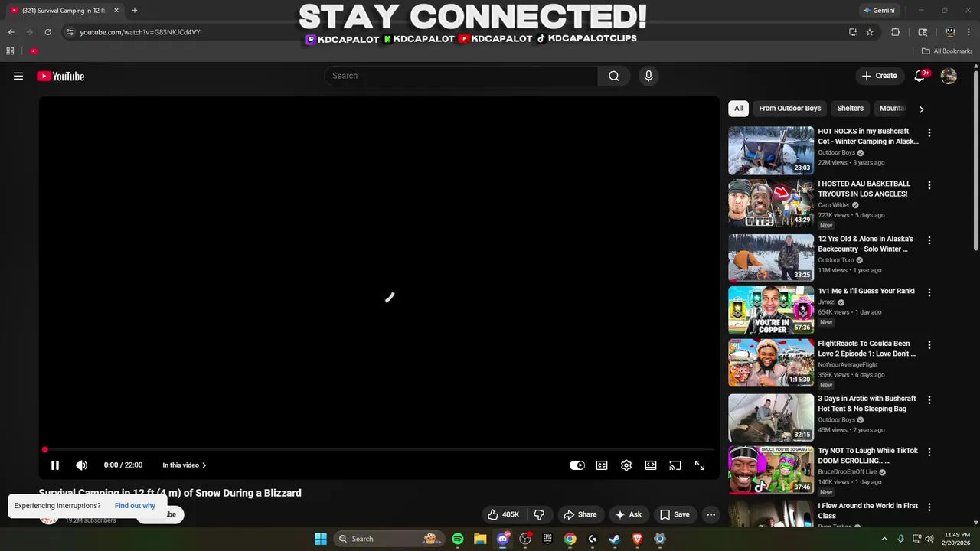Open Steam from taskbar
Viewport: 980px width, 551px height.
coord(615,539)
